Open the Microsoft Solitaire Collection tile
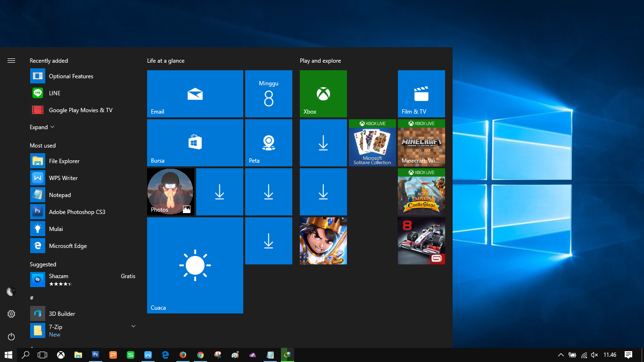Viewport: 644px width, 362px height. [372, 143]
